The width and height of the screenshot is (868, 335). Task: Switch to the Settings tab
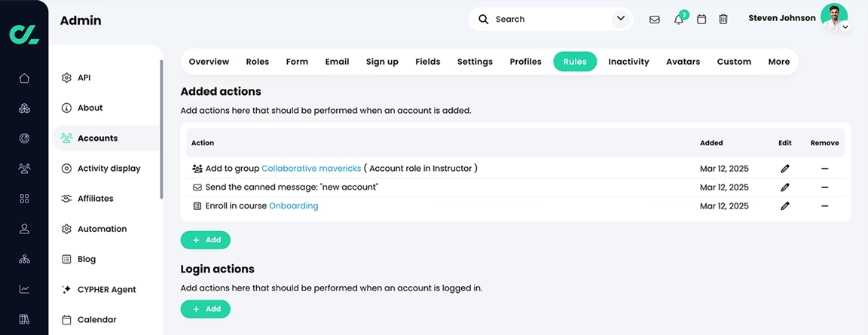(475, 62)
